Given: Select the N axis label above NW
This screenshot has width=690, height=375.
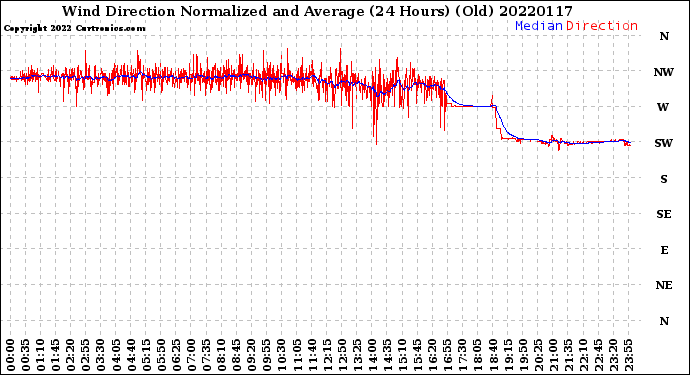Looking at the screenshot, I should 664,36.
